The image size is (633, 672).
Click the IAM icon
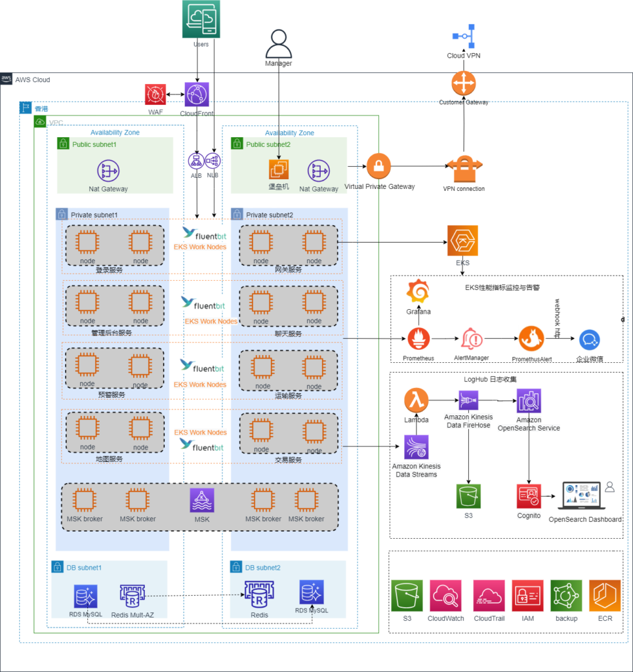(x=527, y=596)
